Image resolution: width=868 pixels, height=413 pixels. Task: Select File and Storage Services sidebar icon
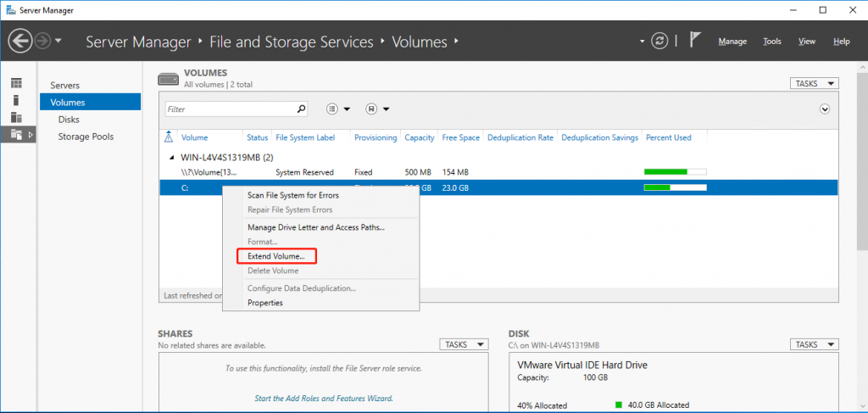point(17,135)
